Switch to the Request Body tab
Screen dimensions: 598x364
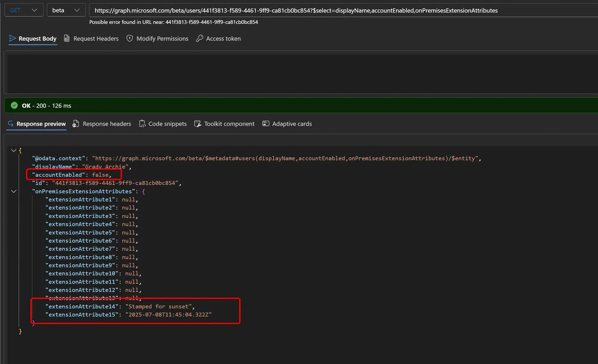tap(33, 38)
